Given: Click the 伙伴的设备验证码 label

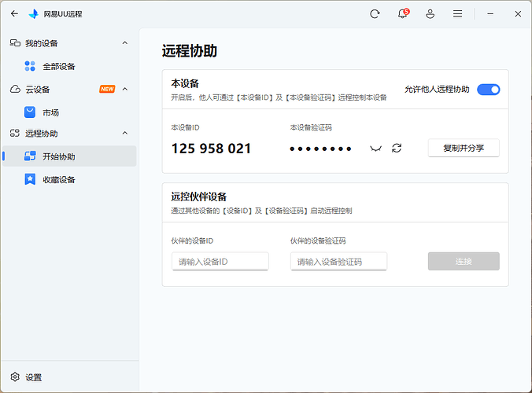Looking at the screenshot, I should point(318,241).
